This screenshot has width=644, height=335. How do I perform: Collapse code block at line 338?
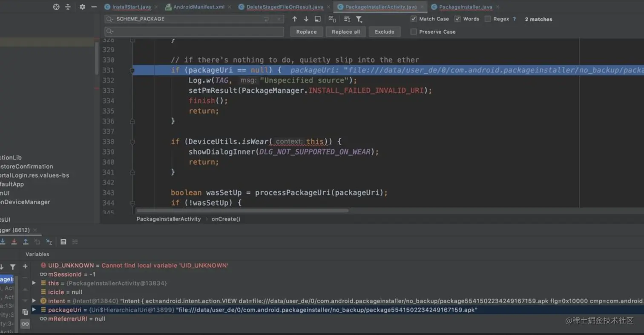click(x=132, y=142)
